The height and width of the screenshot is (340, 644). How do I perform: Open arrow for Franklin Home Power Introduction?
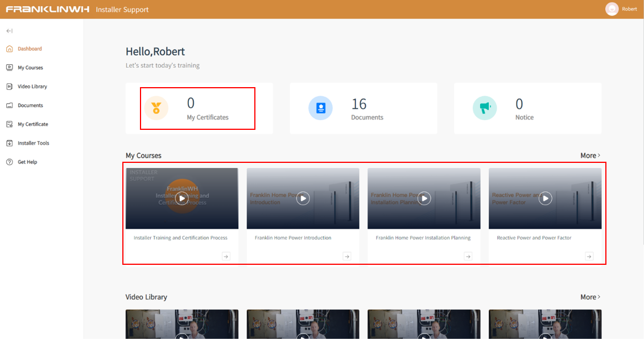pos(347,256)
